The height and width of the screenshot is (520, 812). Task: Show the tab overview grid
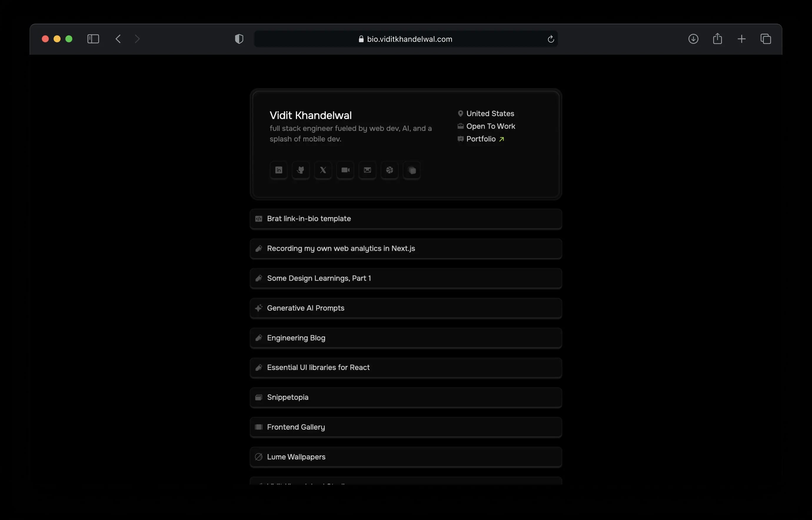pos(766,39)
